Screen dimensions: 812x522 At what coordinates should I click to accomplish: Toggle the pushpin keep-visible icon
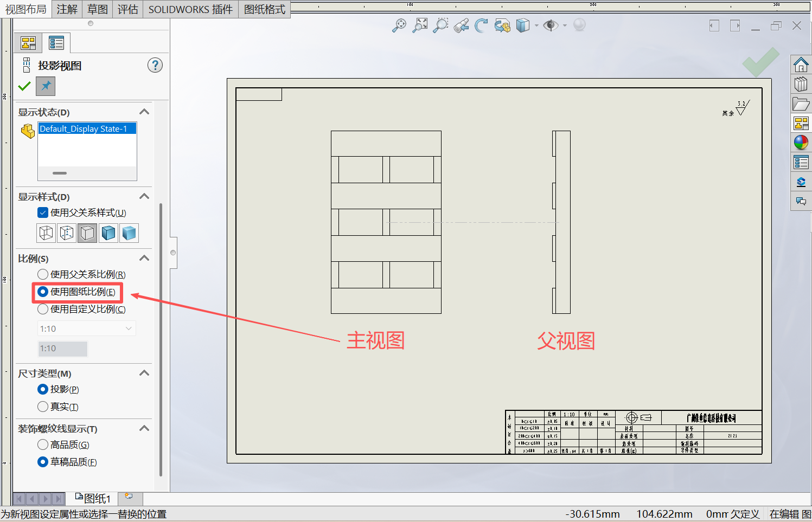[x=46, y=86]
